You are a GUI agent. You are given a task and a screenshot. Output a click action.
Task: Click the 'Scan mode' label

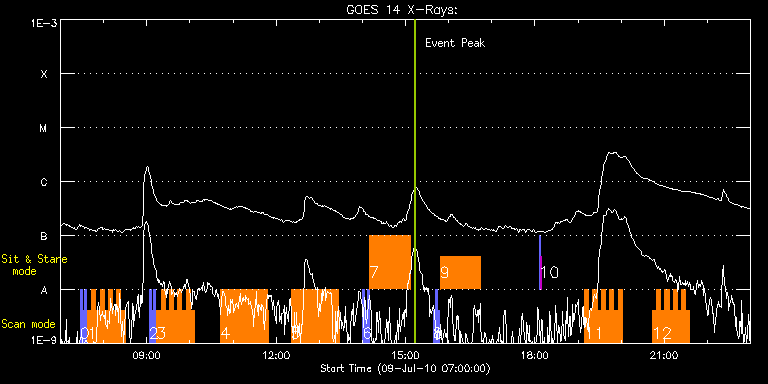click(x=28, y=324)
